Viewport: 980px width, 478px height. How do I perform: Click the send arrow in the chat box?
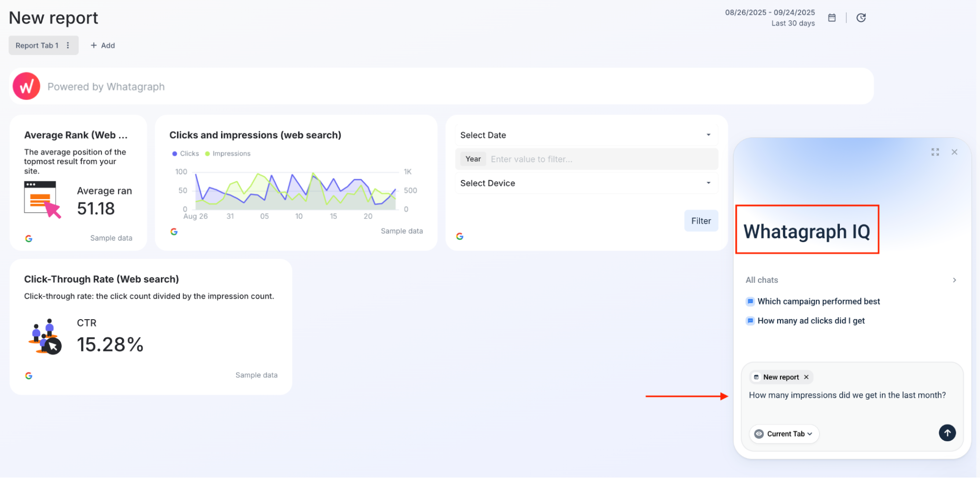pos(947,433)
